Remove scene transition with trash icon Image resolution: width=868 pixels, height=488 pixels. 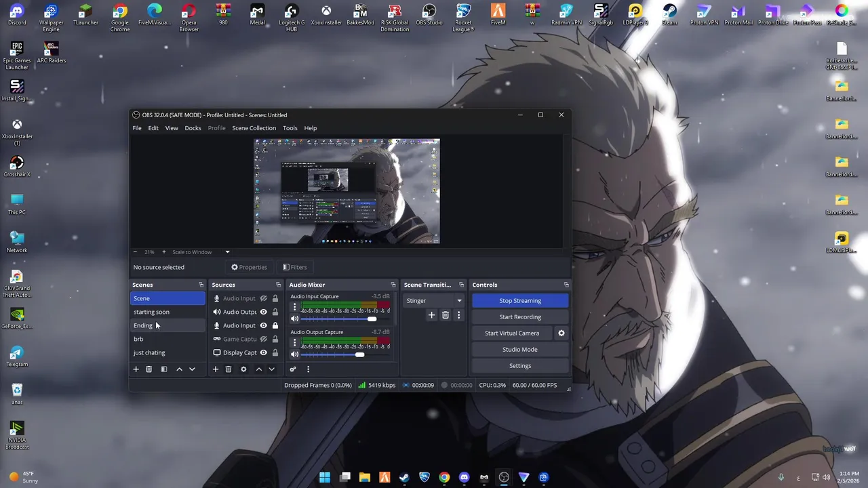click(446, 315)
